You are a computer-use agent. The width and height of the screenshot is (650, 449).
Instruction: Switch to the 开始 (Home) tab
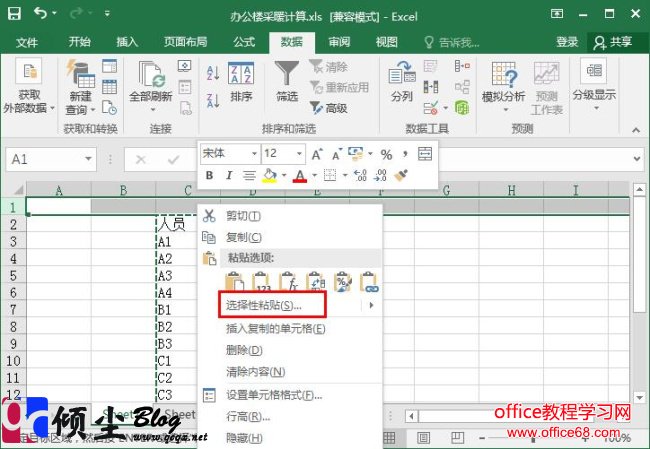click(x=79, y=42)
